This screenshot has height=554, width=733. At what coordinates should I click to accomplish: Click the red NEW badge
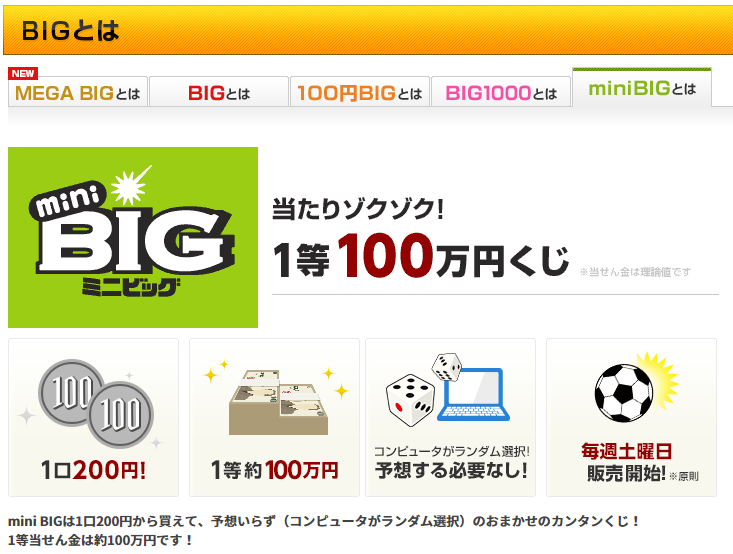click(x=23, y=73)
